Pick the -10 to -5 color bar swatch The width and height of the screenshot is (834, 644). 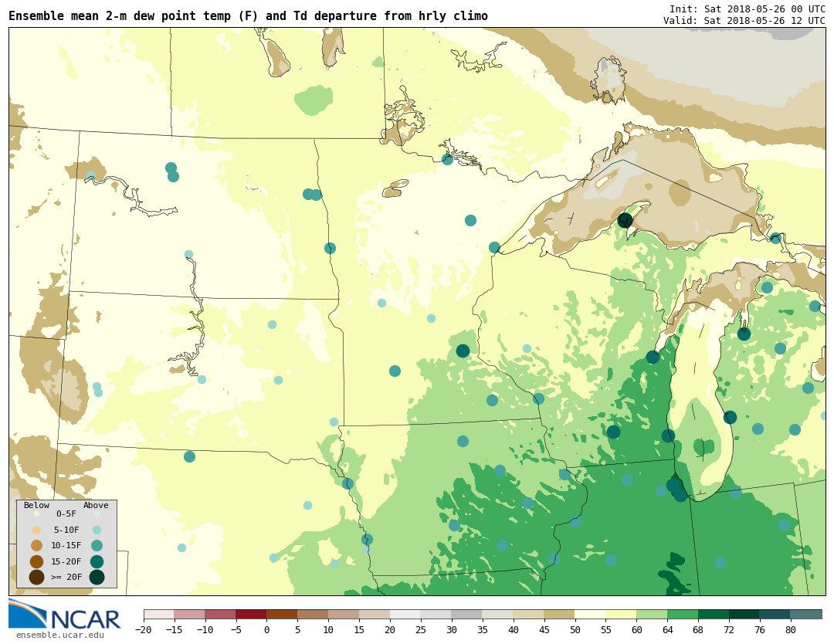[221, 615]
